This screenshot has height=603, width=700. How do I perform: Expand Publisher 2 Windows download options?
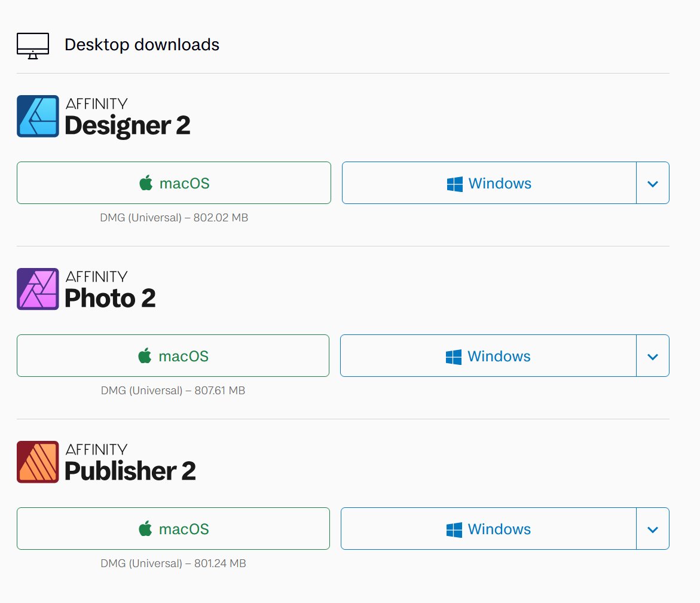pyautogui.click(x=653, y=528)
